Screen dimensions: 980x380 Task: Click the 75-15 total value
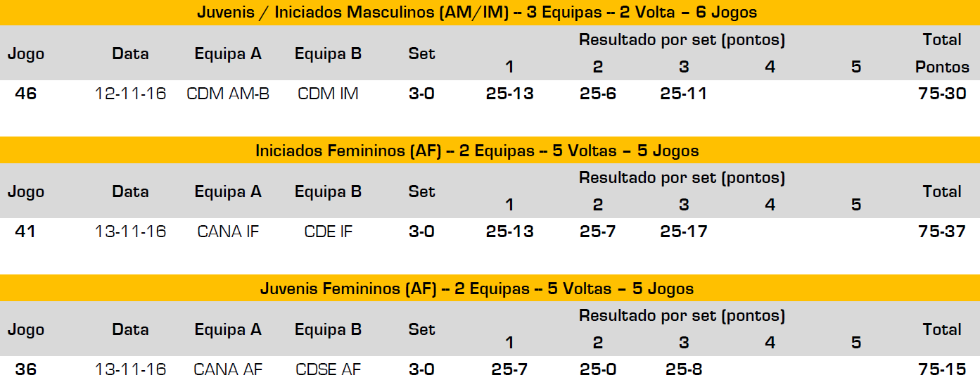[942, 369]
